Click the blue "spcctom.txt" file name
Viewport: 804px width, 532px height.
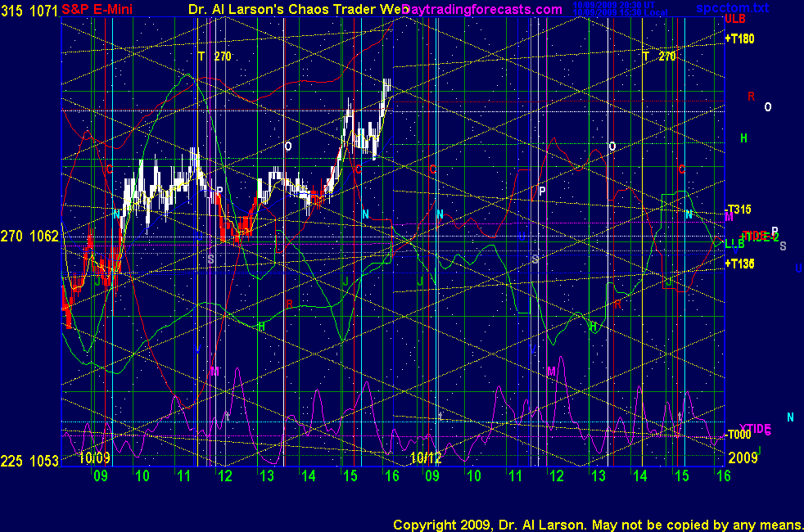tap(732, 7)
